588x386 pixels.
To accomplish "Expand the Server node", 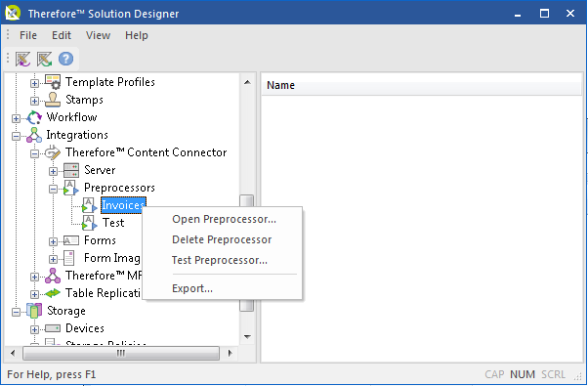I will (x=53, y=171).
